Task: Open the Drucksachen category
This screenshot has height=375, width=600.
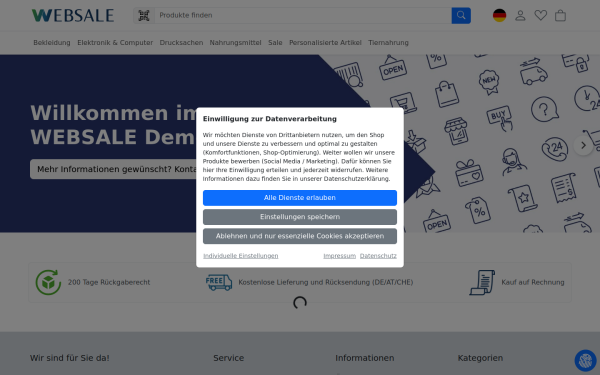Action: point(181,42)
